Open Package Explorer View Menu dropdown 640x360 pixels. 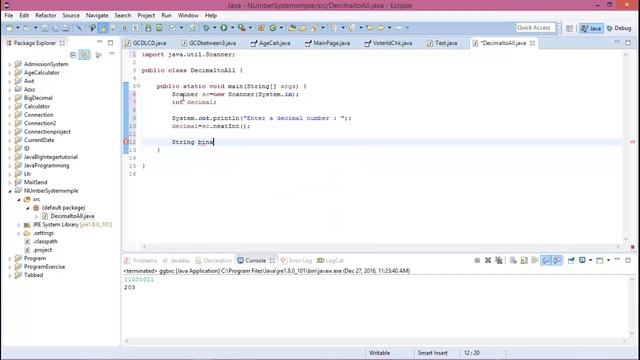coord(111,54)
